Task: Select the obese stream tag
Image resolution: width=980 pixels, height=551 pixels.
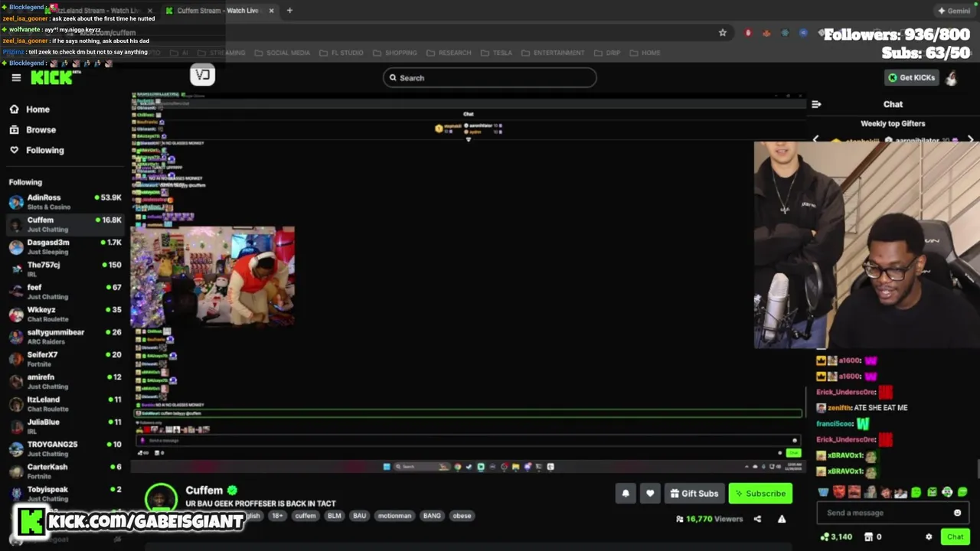Action: [x=462, y=516]
